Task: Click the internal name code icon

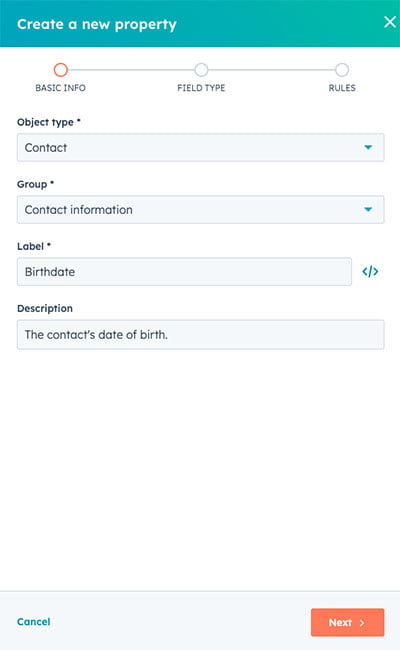Action: [370, 272]
